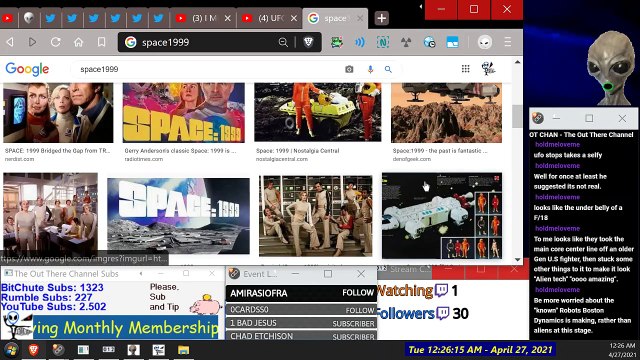Image resolution: width=640 pixels, height=360 pixels.
Task: Close the '(3) I M' tab
Action: (228, 18)
